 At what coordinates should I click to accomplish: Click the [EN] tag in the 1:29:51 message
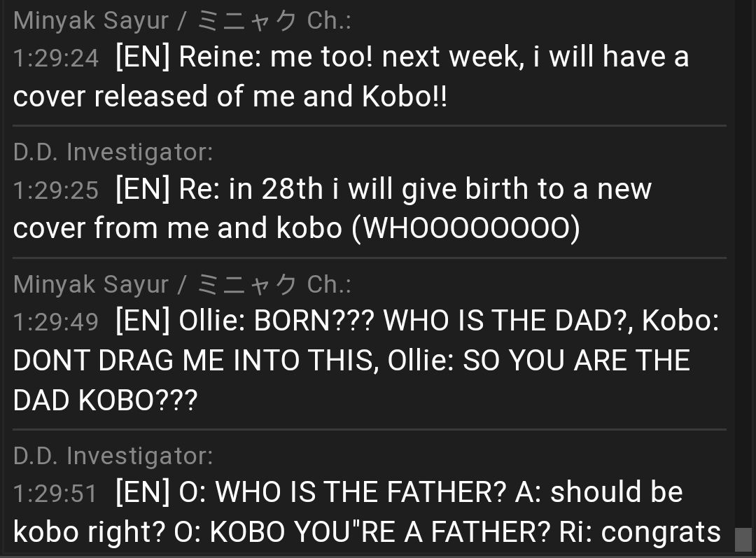click(143, 493)
